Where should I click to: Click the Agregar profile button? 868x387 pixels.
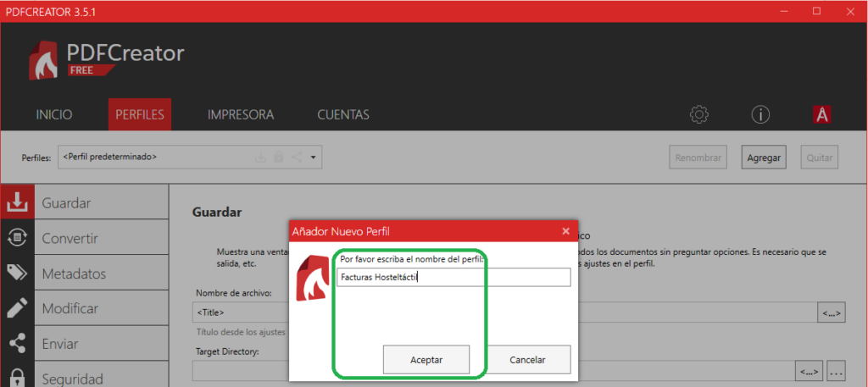[x=764, y=158]
